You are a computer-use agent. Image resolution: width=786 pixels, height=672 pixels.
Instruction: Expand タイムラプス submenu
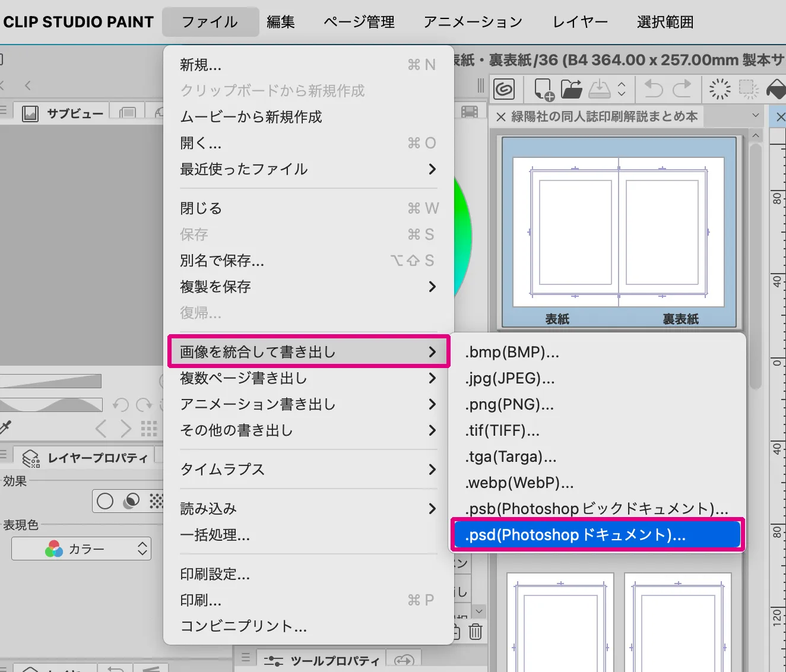(309, 470)
